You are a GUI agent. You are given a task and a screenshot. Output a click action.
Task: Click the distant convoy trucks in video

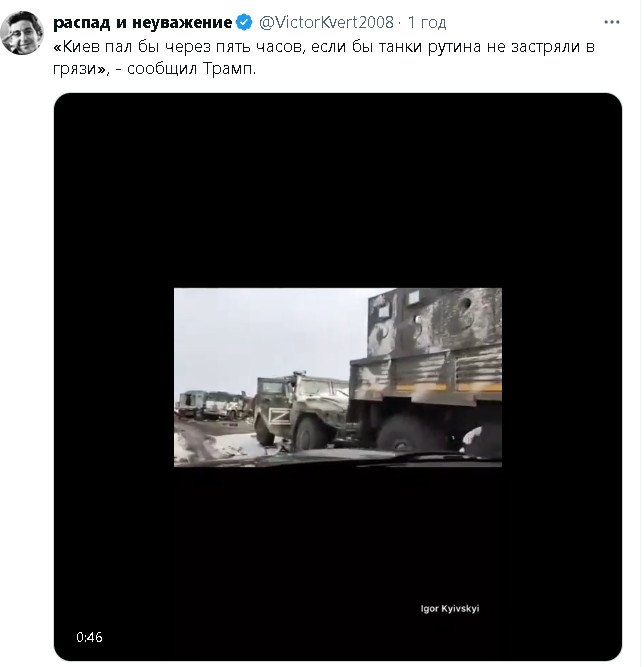(210, 404)
